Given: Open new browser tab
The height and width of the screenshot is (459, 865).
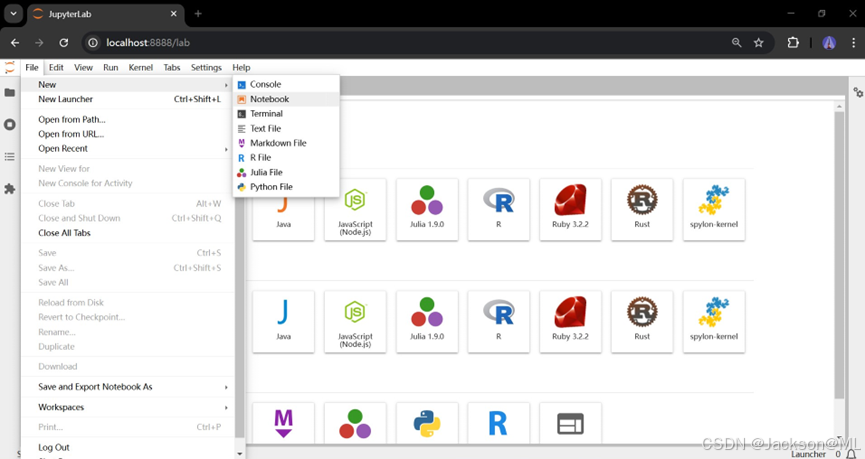Looking at the screenshot, I should click(x=198, y=14).
